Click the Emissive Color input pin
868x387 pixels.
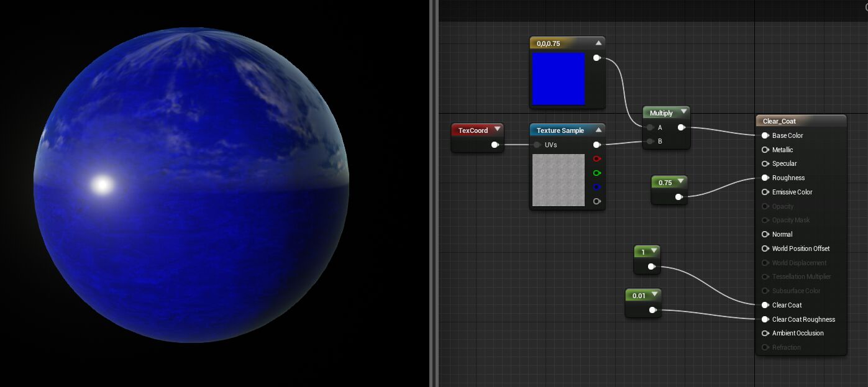click(x=765, y=192)
